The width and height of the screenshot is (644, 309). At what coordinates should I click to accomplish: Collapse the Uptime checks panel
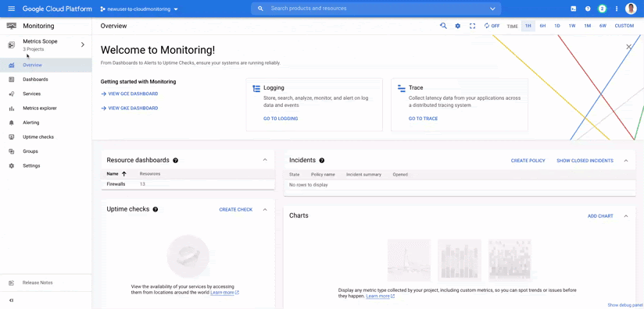point(265,209)
